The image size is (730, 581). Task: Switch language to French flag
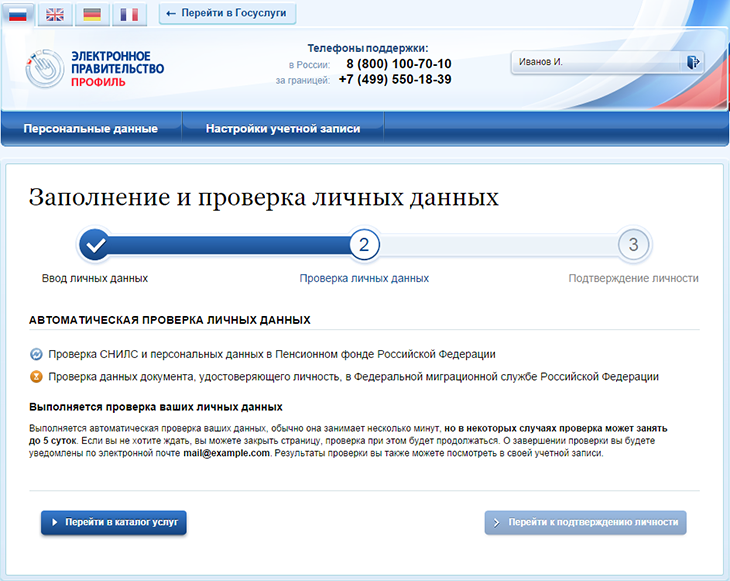129,14
